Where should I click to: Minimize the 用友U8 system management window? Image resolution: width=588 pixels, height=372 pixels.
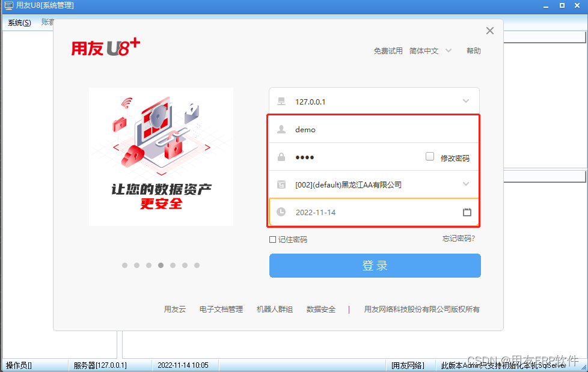pyautogui.click(x=546, y=5)
